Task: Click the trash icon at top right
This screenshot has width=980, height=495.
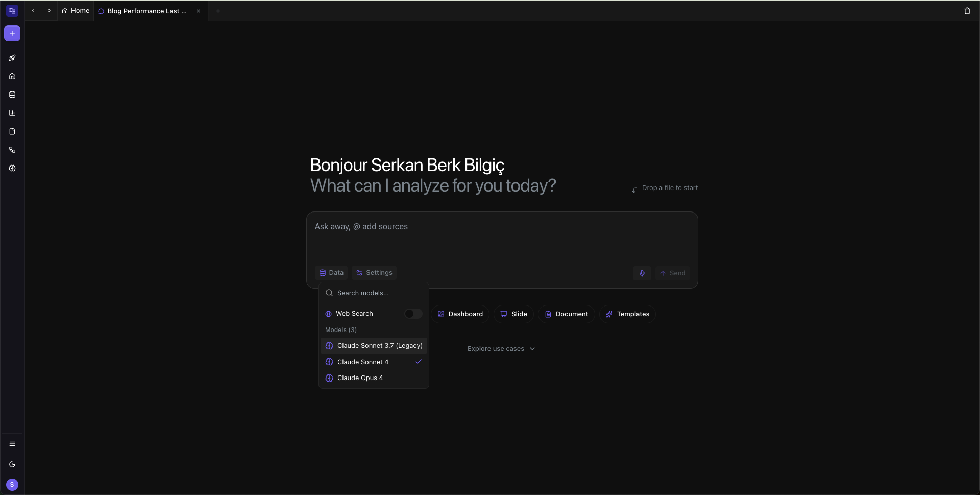Action: pos(967,11)
